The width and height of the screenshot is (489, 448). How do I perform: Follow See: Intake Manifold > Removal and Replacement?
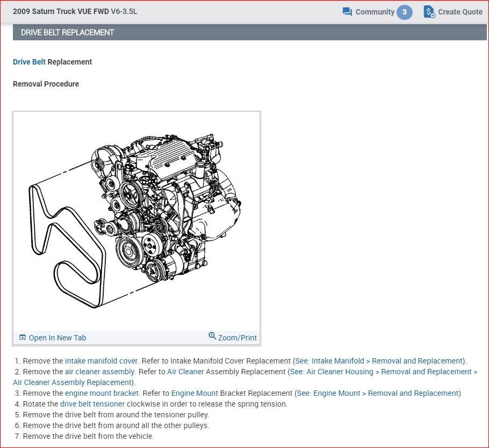(x=379, y=361)
